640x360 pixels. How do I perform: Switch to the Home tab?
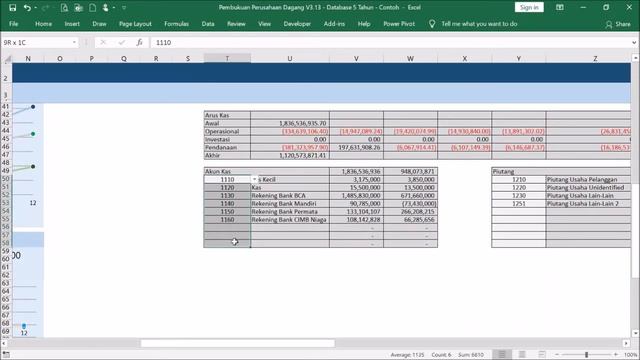click(x=43, y=24)
